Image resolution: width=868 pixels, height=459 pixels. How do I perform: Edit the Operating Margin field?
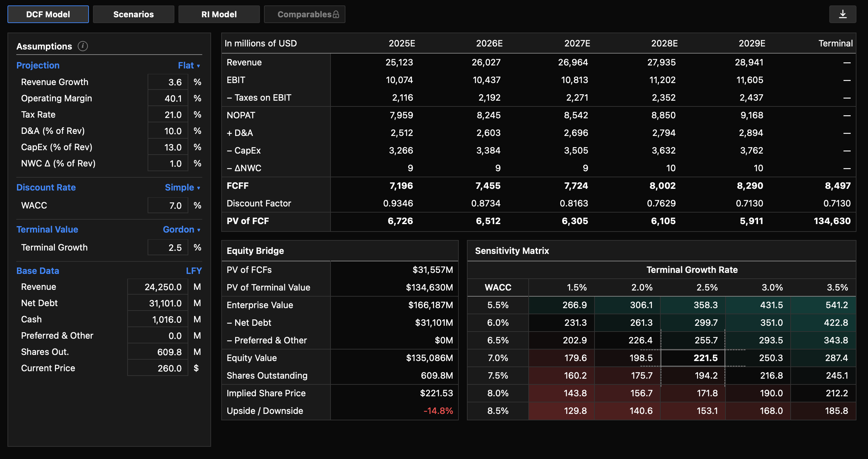(x=168, y=98)
